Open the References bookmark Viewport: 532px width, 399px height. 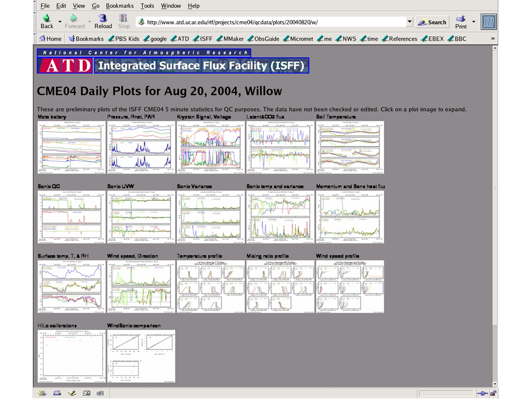click(400, 39)
